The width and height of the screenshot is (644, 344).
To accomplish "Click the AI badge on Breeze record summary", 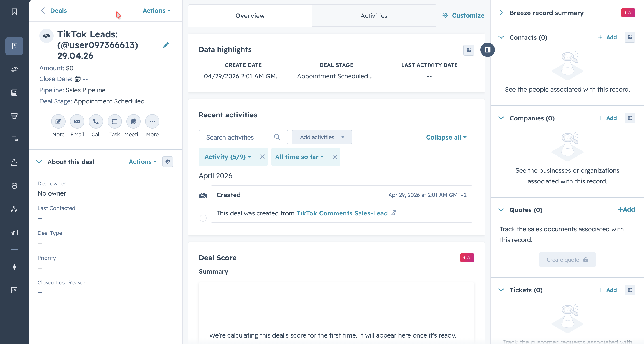I will (628, 13).
